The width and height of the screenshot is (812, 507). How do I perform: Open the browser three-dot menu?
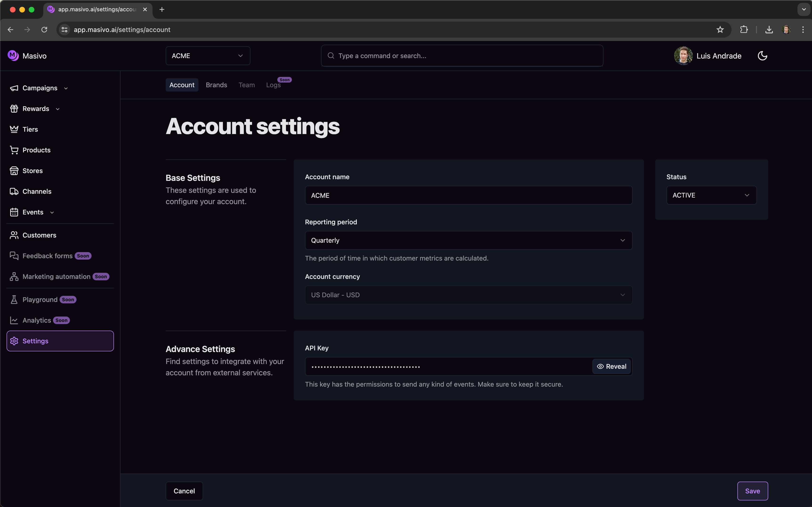(x=803, y=29)
